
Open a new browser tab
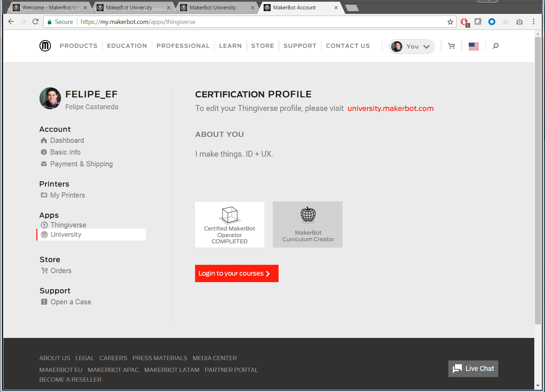pos(352,8)
